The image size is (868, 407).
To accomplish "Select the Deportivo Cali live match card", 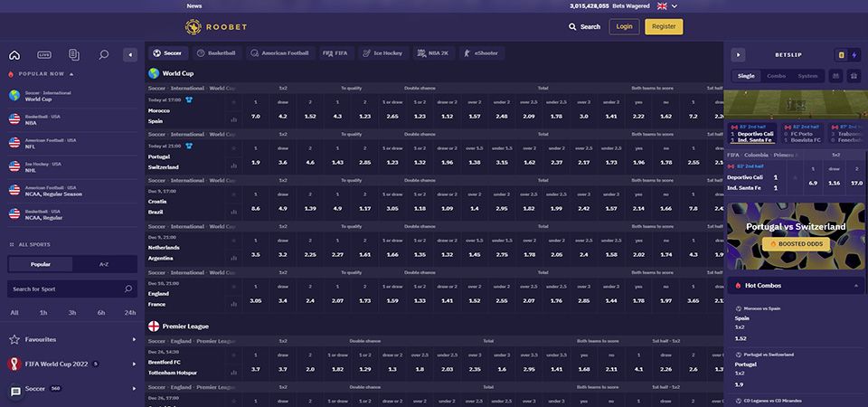I will [750, 134].
